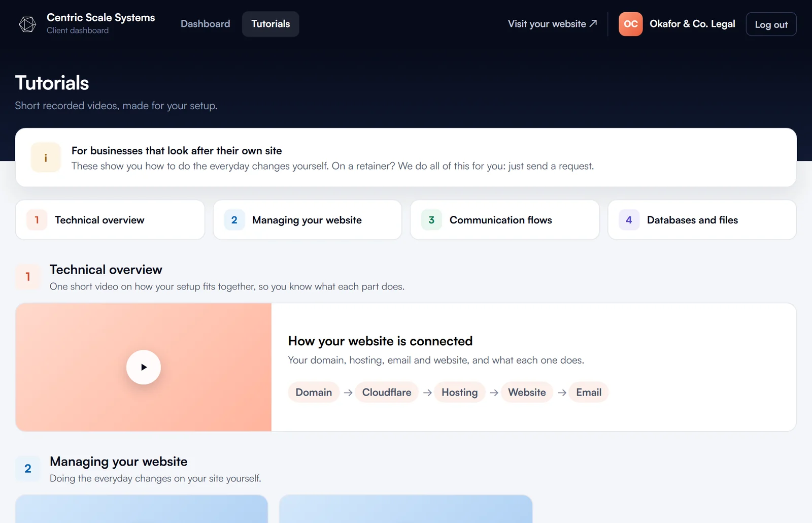
Task: Click the Hosting chip
Action: pos(459,392)
